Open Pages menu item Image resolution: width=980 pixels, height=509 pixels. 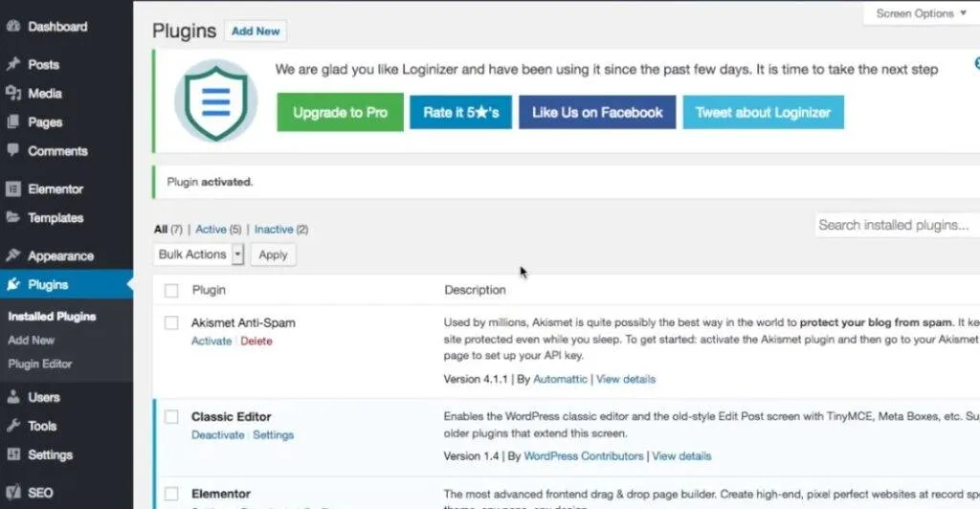(x=45, y=122)
